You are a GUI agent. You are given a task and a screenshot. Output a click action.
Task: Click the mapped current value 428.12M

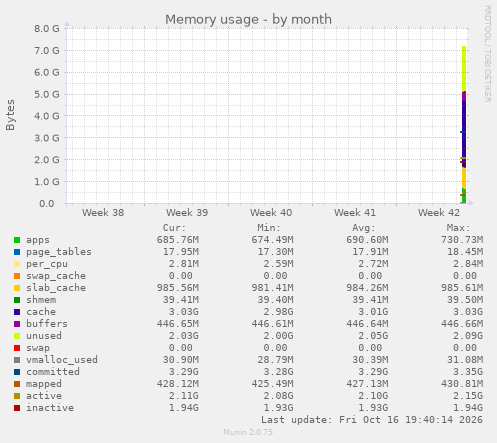(178, 384)
